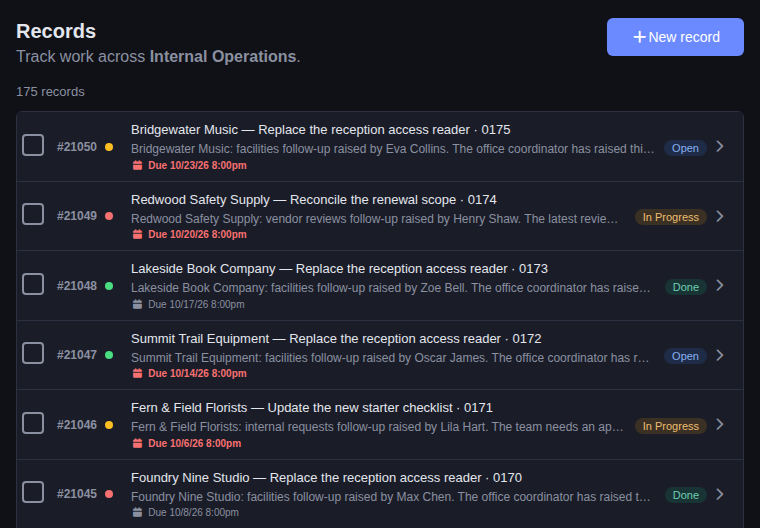The width and height of the screenshot is (760, 528).
Task: Mark the checkbox of record #21046
Action: tap(33, 423)
